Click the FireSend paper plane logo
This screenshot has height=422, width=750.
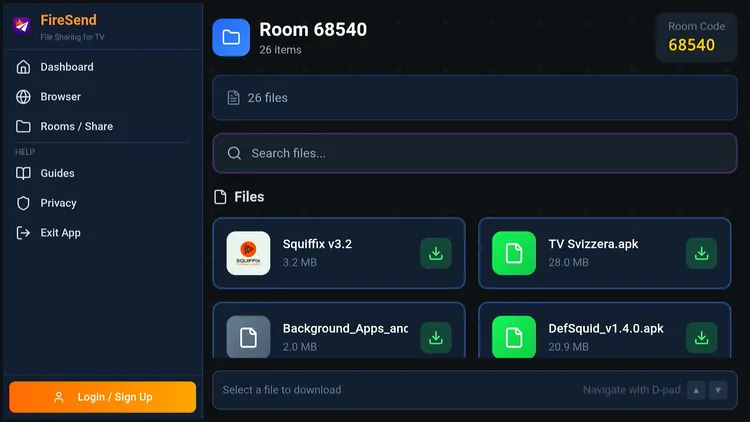22,26
